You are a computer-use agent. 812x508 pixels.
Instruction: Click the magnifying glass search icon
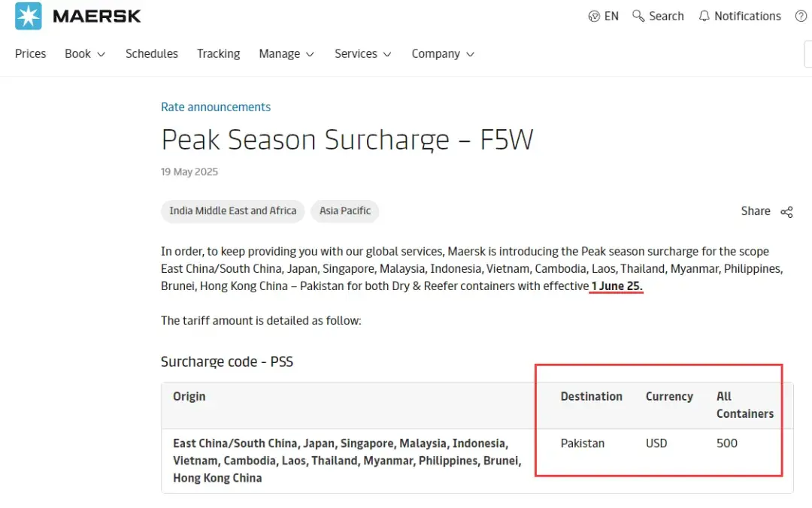tap(638, 16)
